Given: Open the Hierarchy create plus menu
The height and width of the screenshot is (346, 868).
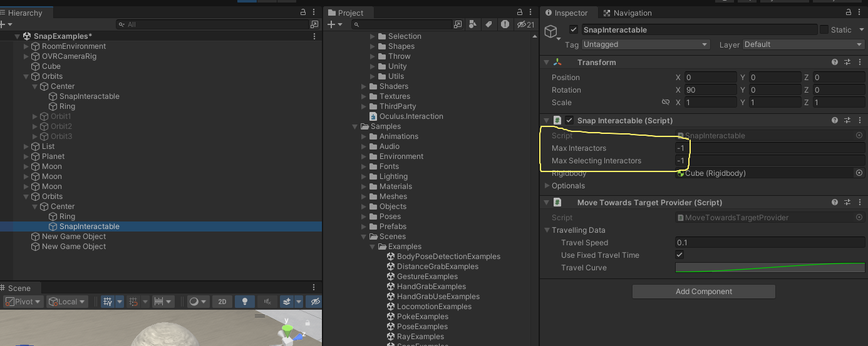Looking at the screenshot, I should (x=6, y=24).
